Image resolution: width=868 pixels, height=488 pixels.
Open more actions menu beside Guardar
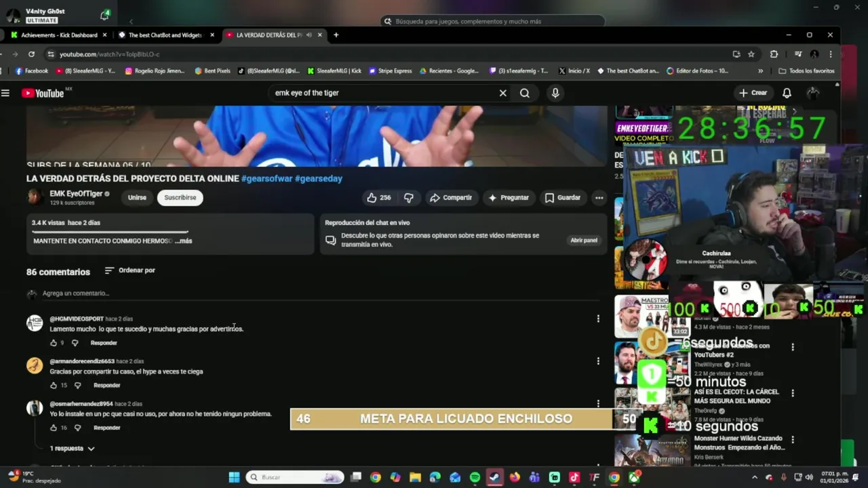tap(599, 198)
